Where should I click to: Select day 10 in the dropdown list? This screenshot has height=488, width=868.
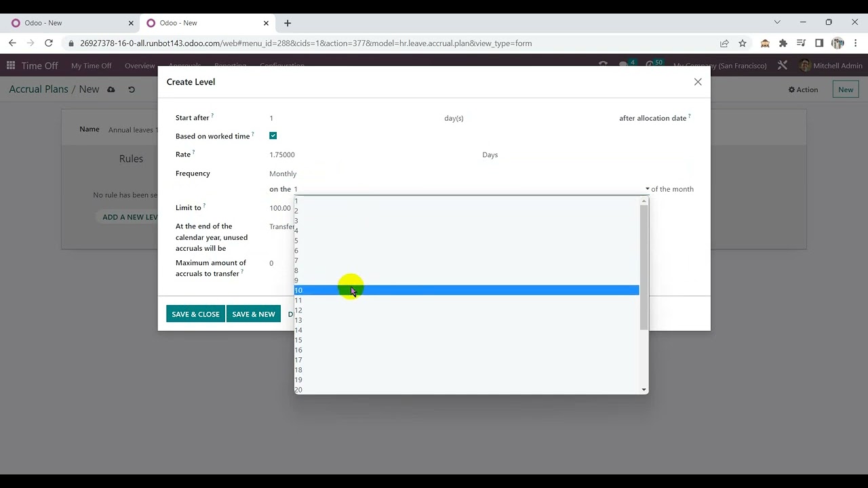click(x=467, y=290)
